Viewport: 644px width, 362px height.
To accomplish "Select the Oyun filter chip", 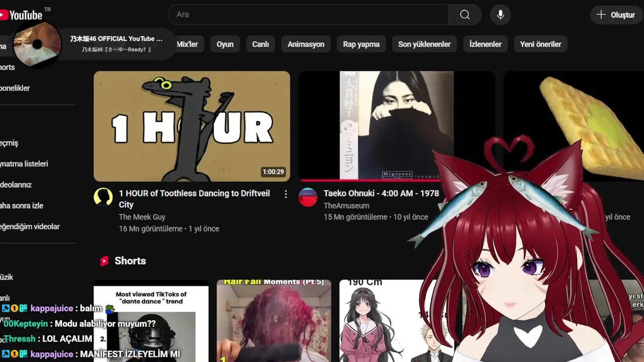I will pyautogui.click(x=225, y=44).
